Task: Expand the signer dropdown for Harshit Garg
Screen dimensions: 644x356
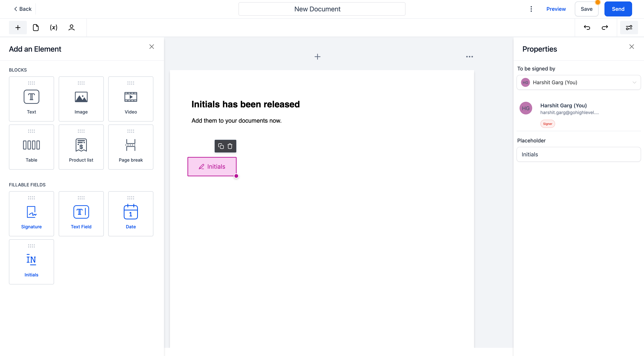Action: tap(635, 82)
